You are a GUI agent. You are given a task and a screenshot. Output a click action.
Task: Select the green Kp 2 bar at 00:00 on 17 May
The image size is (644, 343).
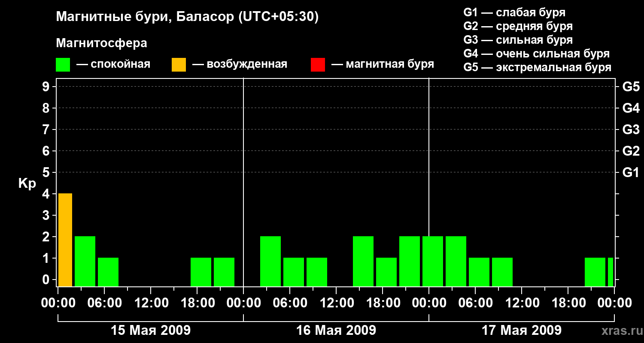[433, 261]
